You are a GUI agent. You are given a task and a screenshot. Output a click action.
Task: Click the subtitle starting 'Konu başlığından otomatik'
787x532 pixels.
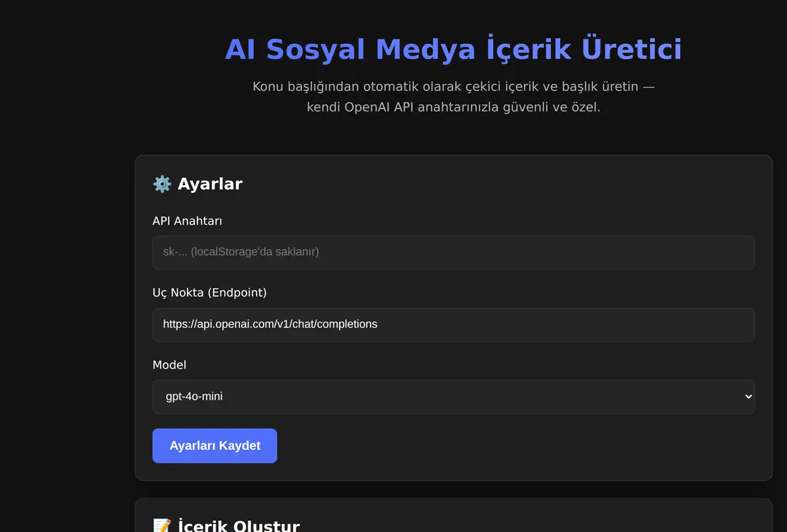coord(453,96)
